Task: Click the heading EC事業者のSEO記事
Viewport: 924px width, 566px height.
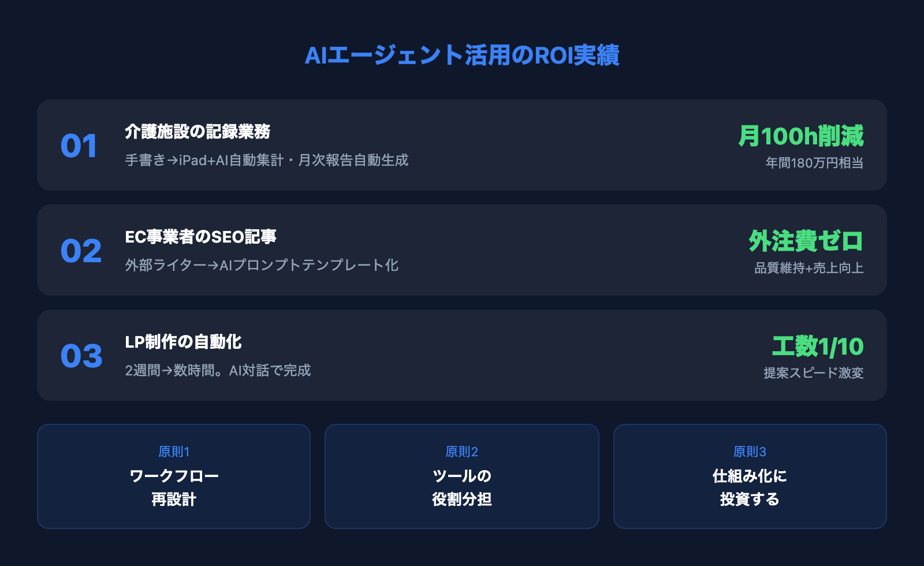Action: (x=200, y=237)
